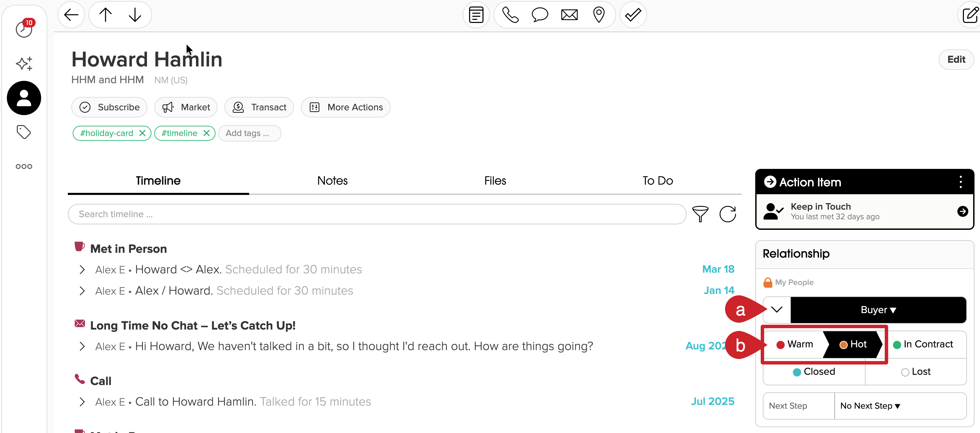Screen dimensions: 980x433
Task: Open Action Item three-dot menu
Action: (x=960, y=182)
